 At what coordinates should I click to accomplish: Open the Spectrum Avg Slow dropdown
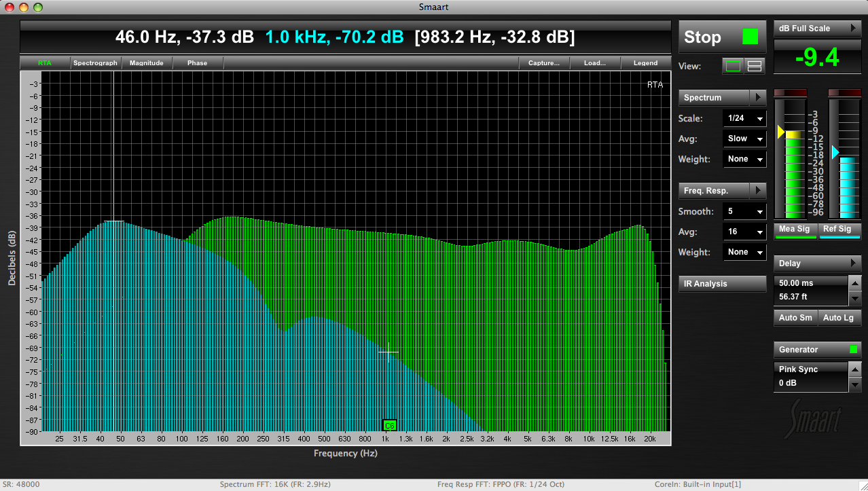(744, 139)
